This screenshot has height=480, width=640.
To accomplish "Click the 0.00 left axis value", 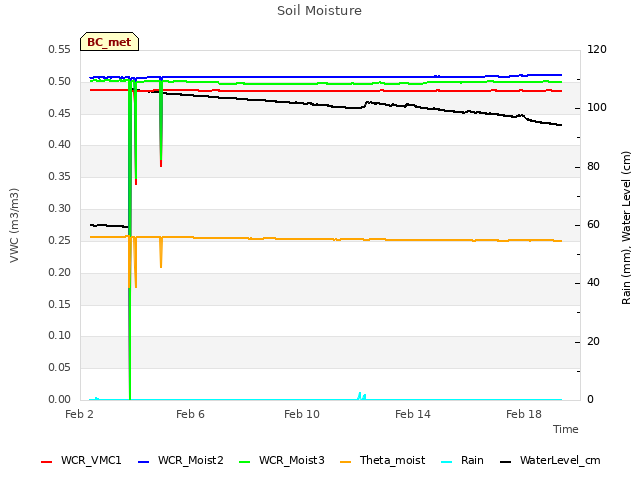I will [59, 399].
